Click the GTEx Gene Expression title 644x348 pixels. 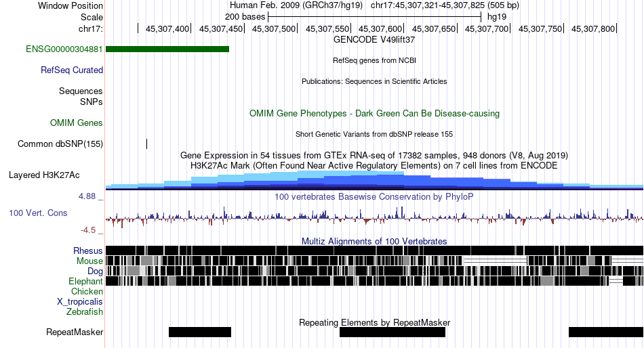click(374, 156)
